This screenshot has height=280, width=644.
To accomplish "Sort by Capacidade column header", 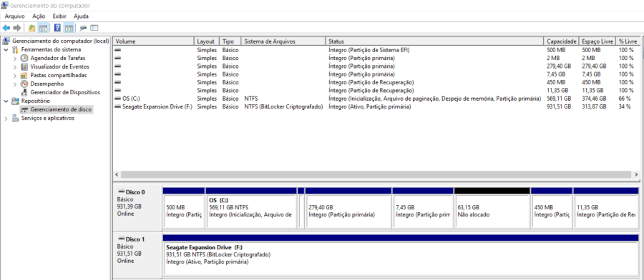I will coord(562,41).
